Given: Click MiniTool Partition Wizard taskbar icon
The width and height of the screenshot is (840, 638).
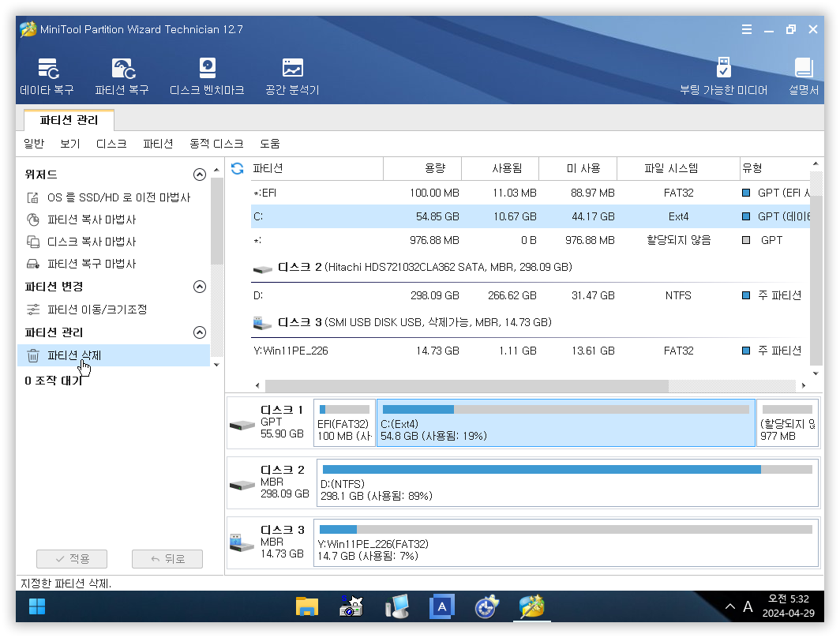Looking at the screenshot, I should tap(531, 607).
